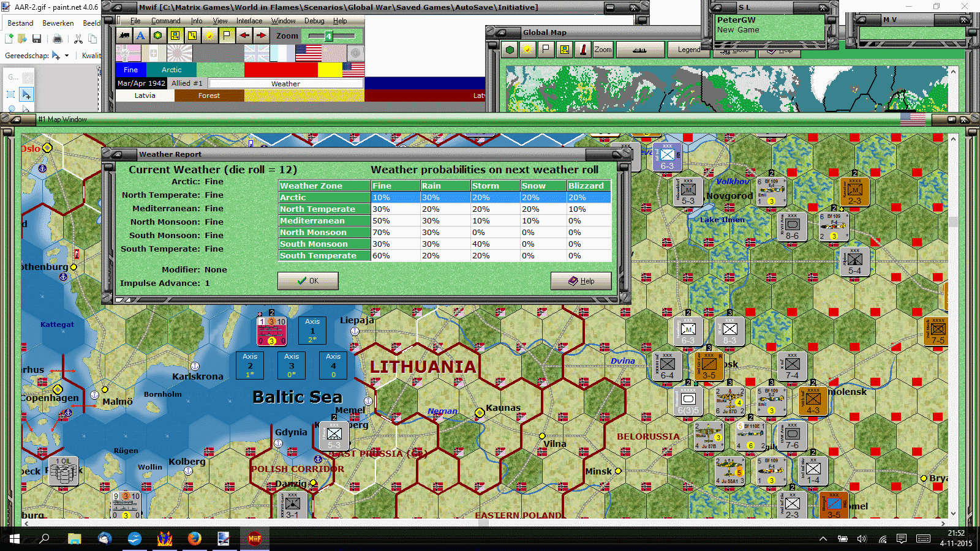Select the United Kingdom flag icon

(x=257, y=53)
